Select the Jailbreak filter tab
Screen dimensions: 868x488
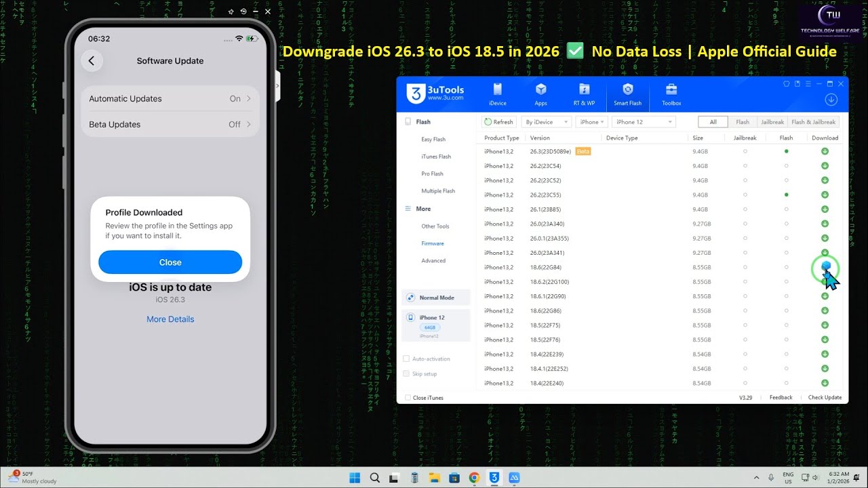pyautogui.click(x=772, y=122)
